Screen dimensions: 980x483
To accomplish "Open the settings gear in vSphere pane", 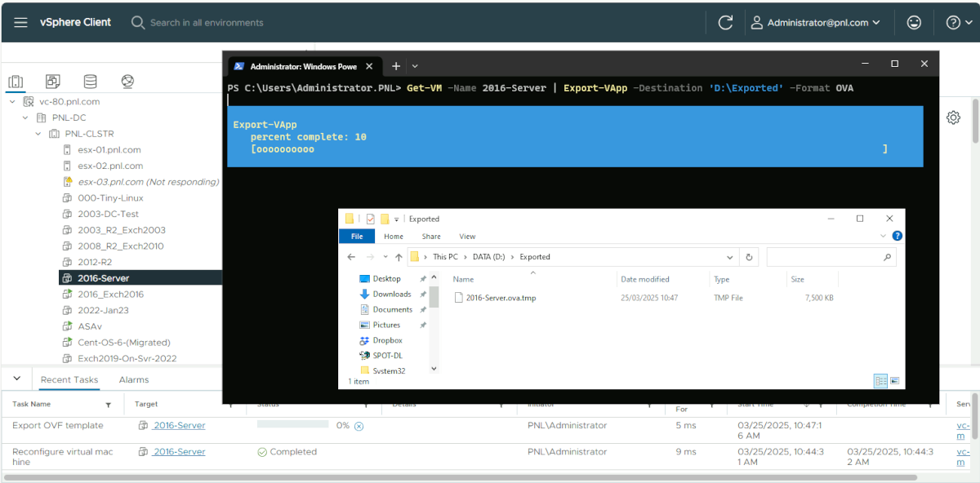I will (x=953, y=117).
